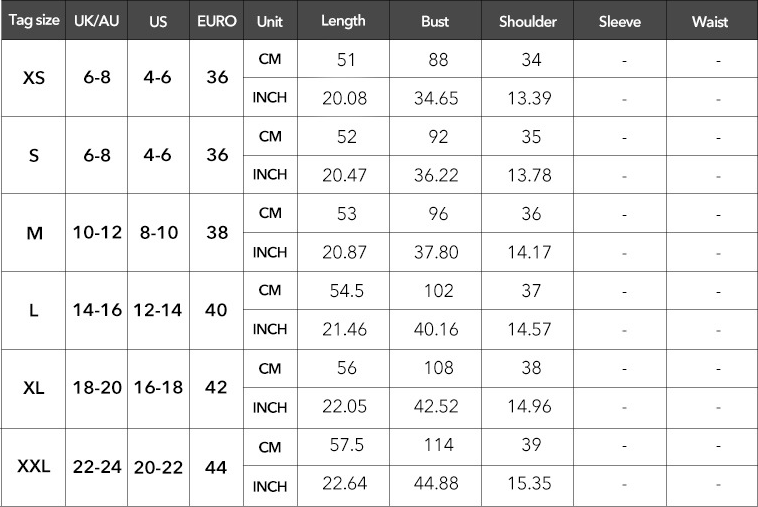This screenshot has width=758, height=507.
Task: Click bust value 34.65 inches
Action: 436,98
